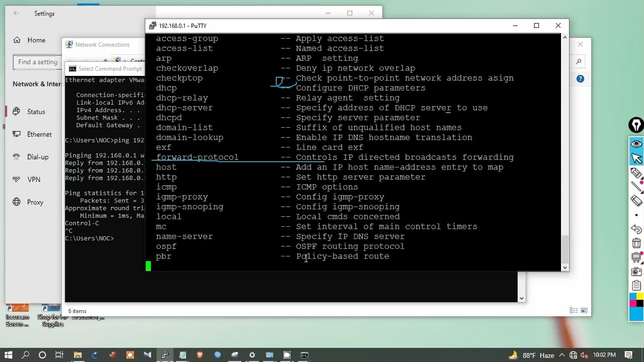Open the notepad taskbar icon
This screenshot has width=644, height=362.
[182, 355]
